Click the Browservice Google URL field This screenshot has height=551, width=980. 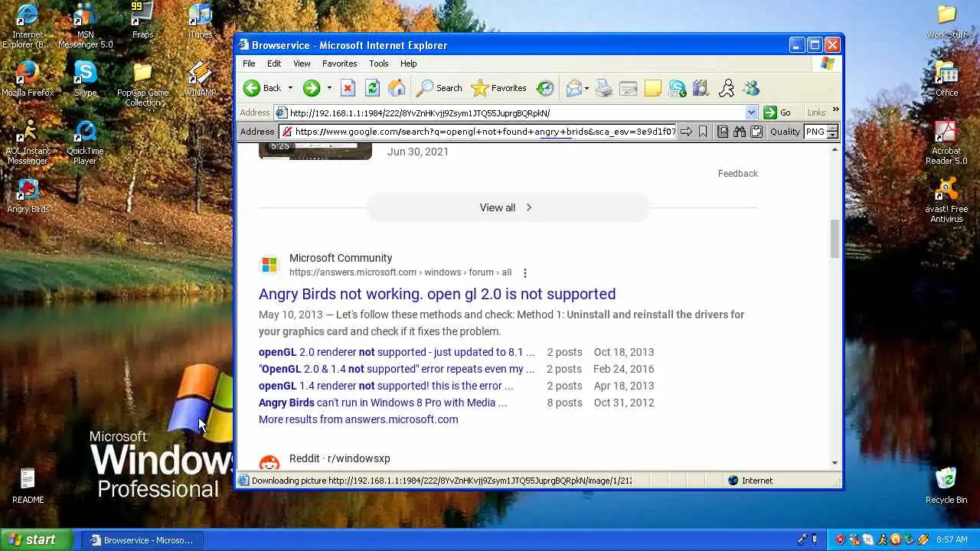pyautogui.click(x=479, y=132)
